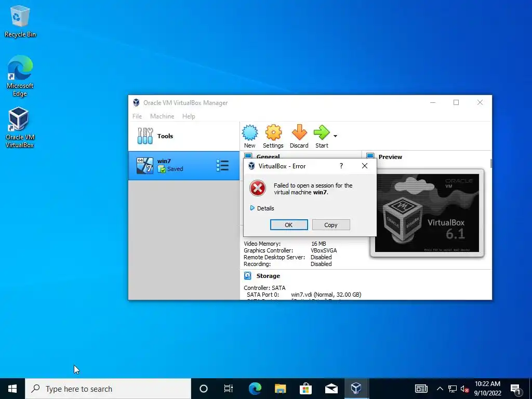
Task: Click the VirtualBox Manager title bar icon
Action: pyautogui.click(x=136, y=102)
